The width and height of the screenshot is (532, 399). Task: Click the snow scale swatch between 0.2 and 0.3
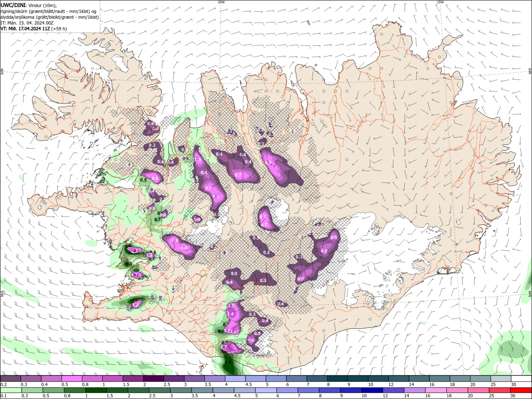coord(10,379)
